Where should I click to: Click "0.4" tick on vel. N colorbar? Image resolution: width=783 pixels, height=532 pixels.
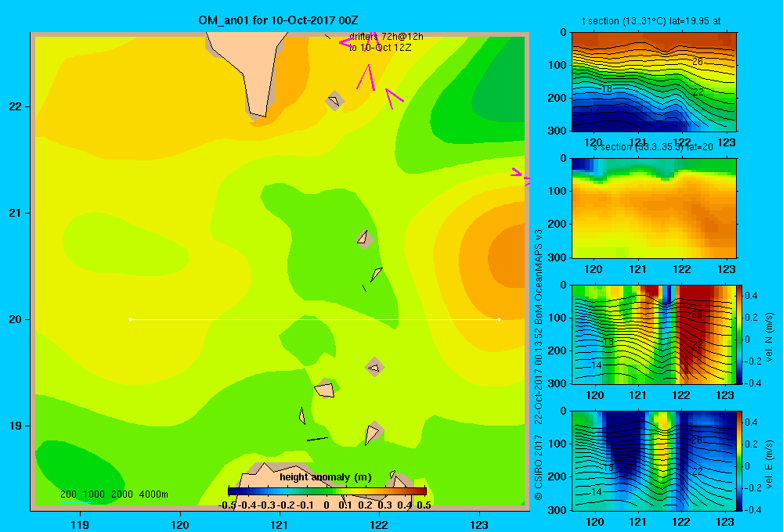coord(752,296)
